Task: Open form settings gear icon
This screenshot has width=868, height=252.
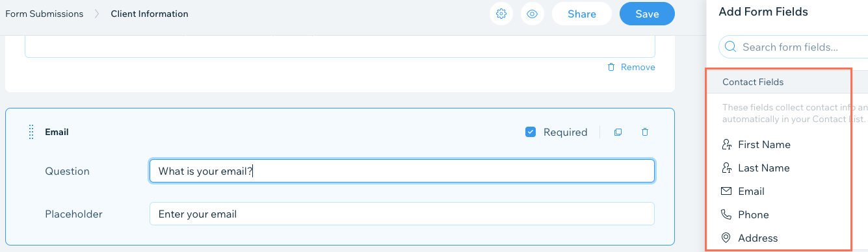Action: pos(501,14)
